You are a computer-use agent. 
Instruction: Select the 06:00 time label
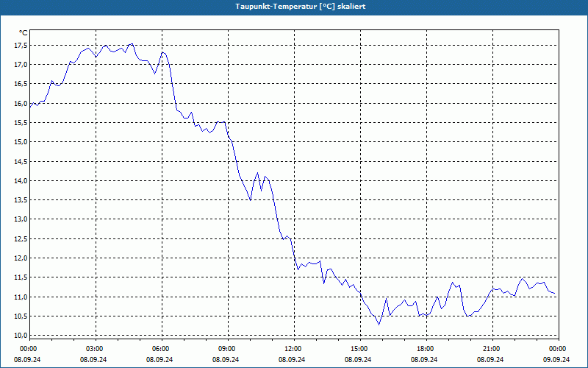pos(161,349)
